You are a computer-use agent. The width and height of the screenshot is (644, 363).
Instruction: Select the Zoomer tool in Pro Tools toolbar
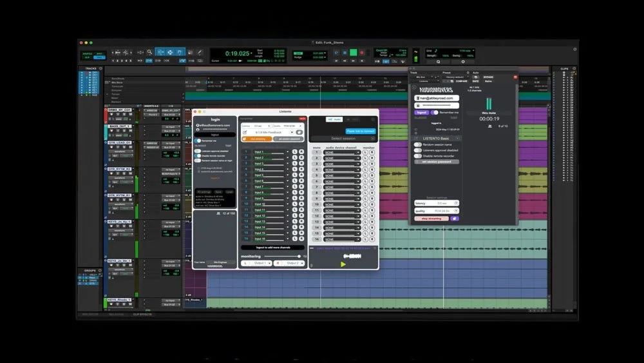[149, 52]
